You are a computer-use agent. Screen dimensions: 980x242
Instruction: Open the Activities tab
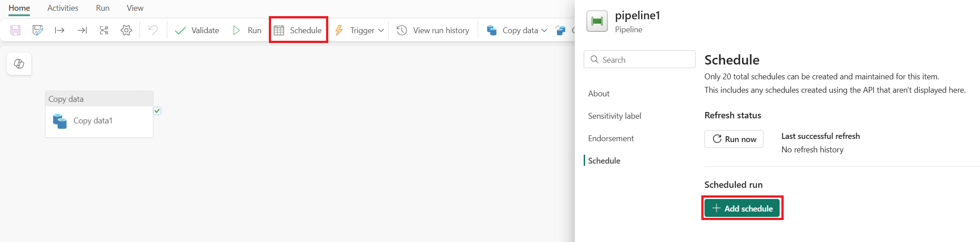point(63,8)
